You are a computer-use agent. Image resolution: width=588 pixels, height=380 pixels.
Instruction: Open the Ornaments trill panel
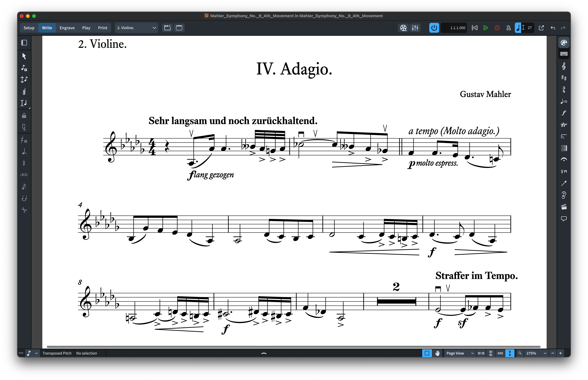point(564,125)
